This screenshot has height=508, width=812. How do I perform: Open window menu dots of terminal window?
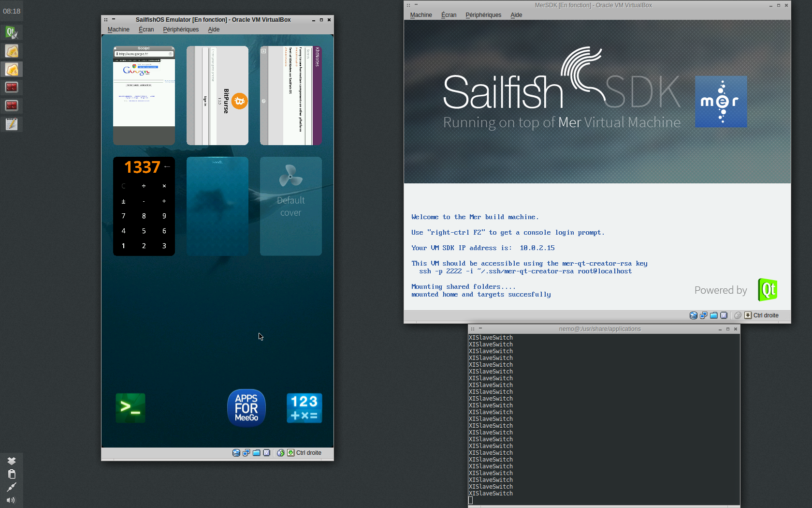[473, 329]
